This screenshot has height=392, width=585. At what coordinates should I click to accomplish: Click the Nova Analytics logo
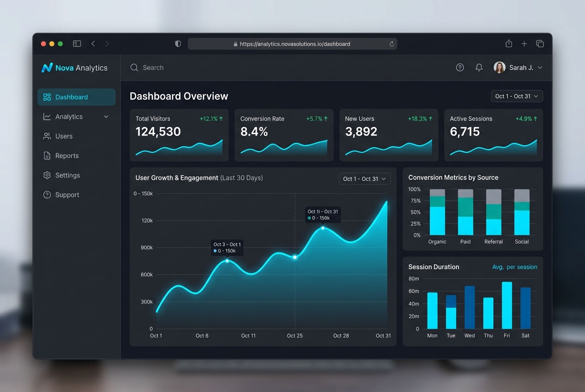tap(75, 68)
